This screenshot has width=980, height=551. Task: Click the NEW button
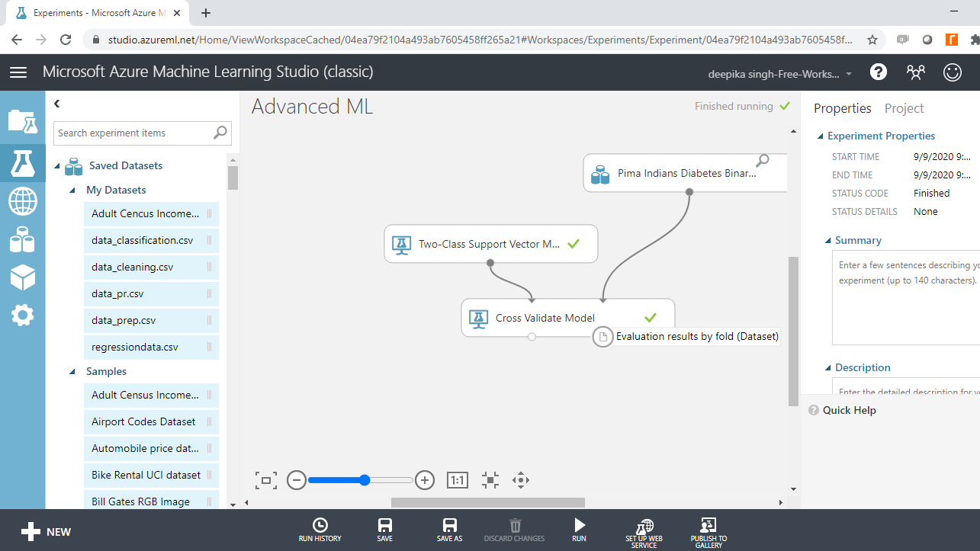(46, 532)
